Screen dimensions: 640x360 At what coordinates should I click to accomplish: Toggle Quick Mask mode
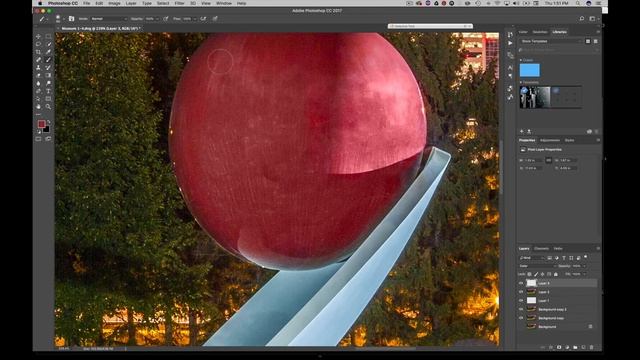[38, 139]
